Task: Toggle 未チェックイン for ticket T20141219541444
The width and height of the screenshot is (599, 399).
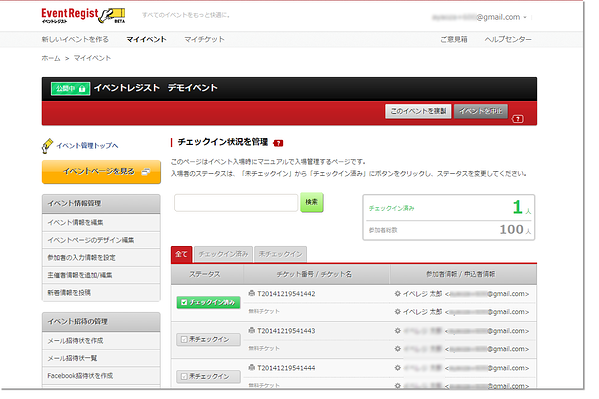Action: [209, 376]
